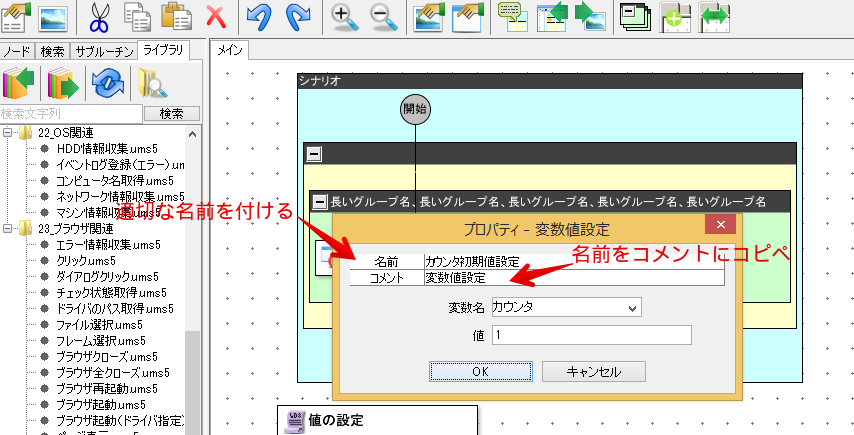Collapse the 23_ブラウザ関連 folder
Viewport: 854px width, 435px height.
[8, 228]
